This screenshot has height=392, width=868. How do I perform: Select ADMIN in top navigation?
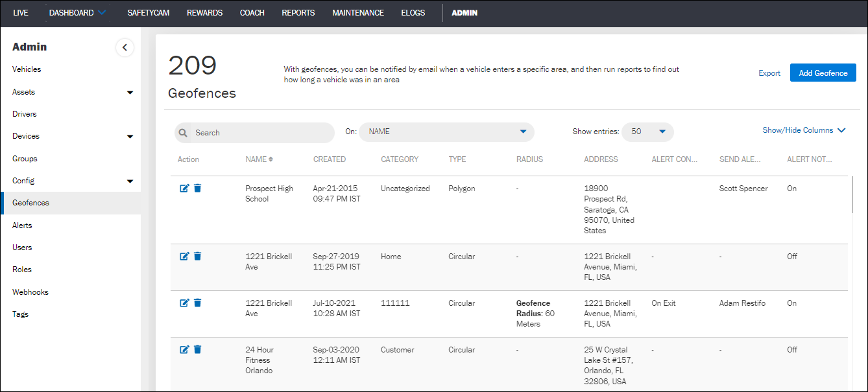[464, 13]
